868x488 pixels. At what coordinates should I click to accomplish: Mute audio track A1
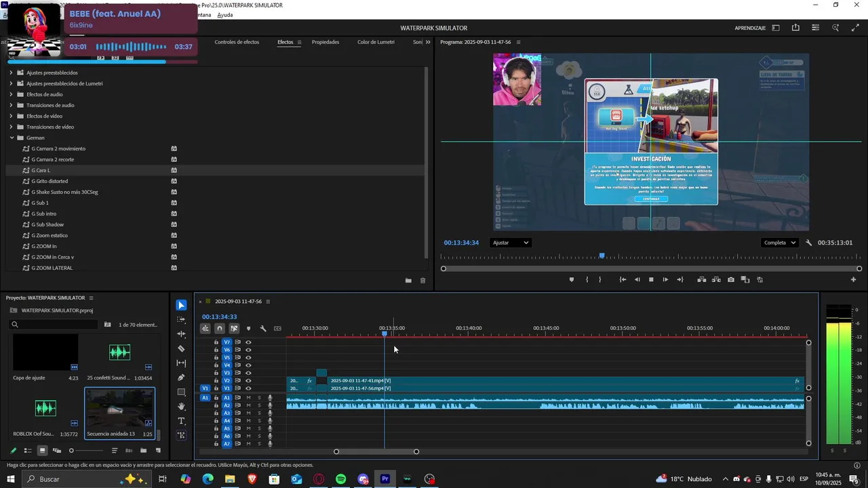coord(248,398)
